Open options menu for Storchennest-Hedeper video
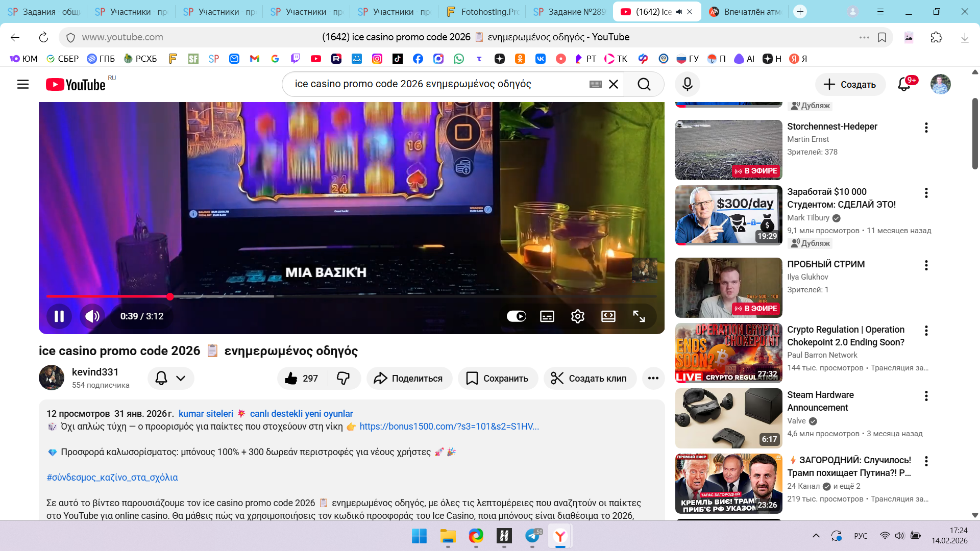The height and width of the screenshot is (551, 980). (x=926, y=128)
